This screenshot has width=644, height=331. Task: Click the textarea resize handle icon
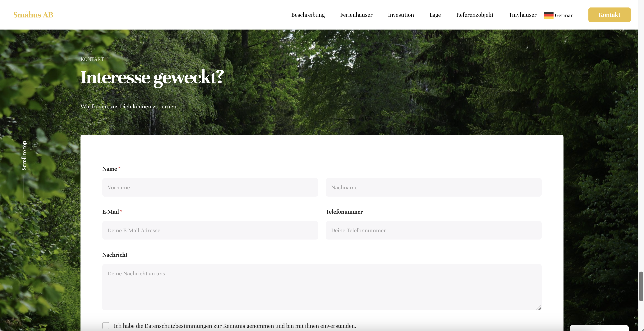(539, 307)
